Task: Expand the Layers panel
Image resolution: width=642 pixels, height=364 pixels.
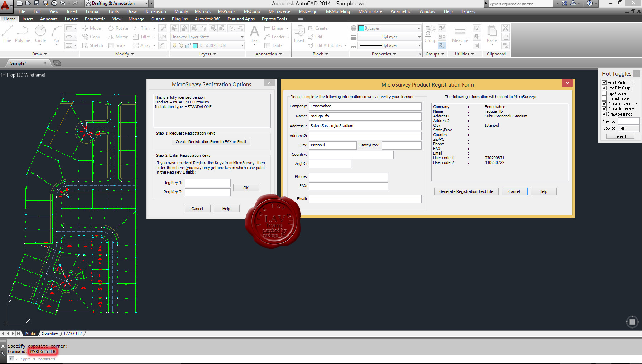Action: 207,54
